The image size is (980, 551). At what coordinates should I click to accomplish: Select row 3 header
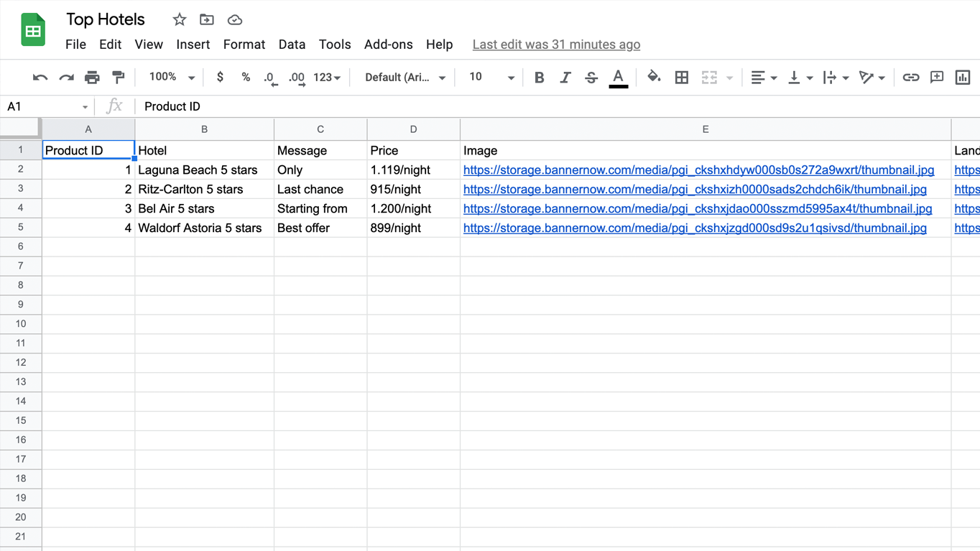click(x=21, y=189)
